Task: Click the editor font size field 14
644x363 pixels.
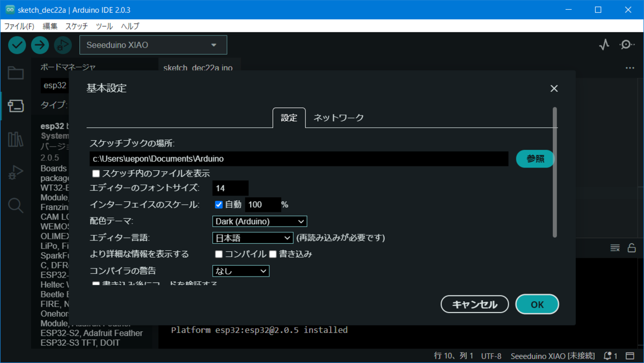Action: (230, 188)
